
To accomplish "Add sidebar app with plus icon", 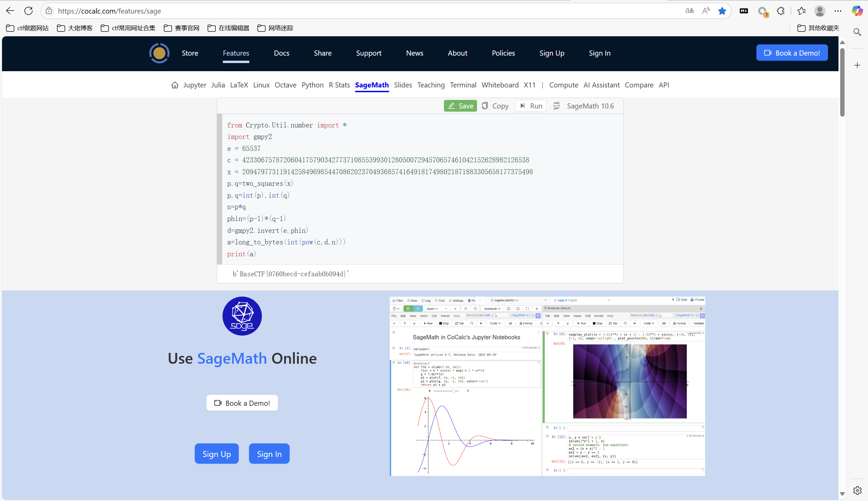I will click(857, 65).
